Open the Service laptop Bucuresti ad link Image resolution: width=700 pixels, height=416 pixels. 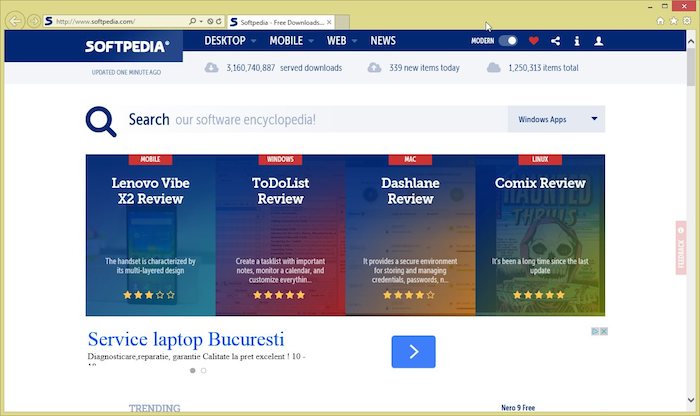(x=186, y=339)
